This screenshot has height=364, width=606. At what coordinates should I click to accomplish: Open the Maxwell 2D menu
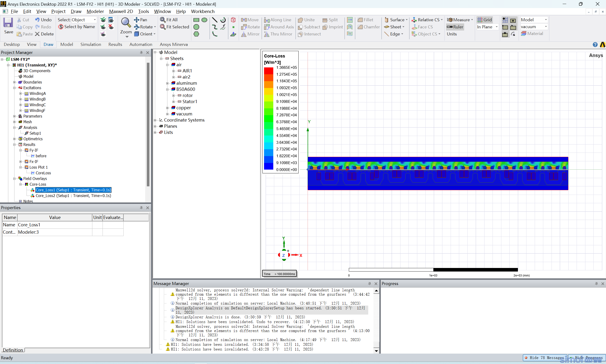click(121, 11)
